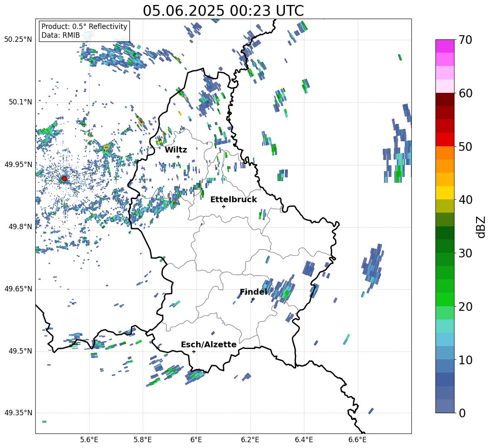
Task: Click the yellow swatch just above 40 dBZ
Action: pyautogui.click(x=445, y=193)
